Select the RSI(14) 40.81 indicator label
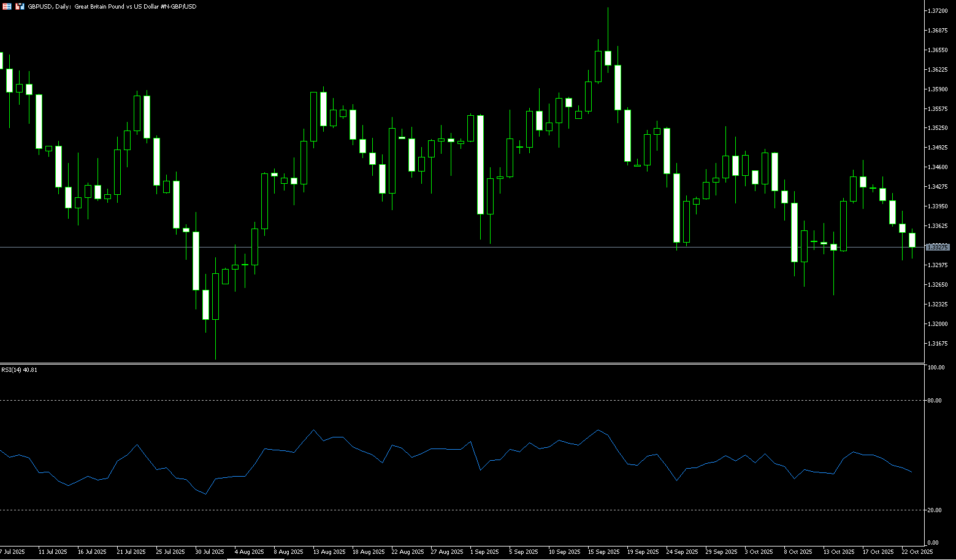This screenshot has width=956, height=560. tap(19, 370)
